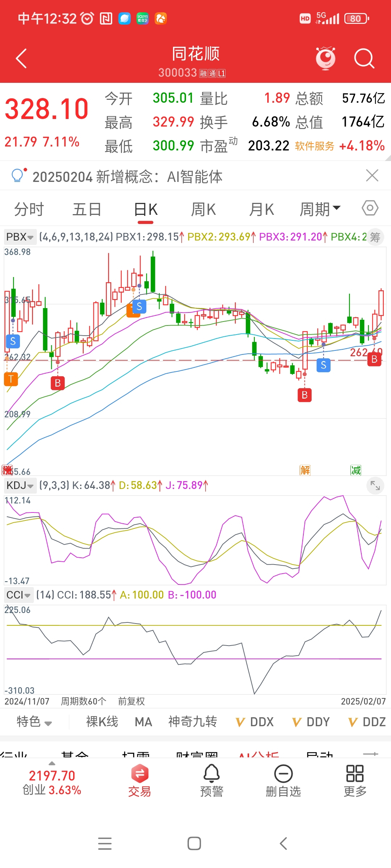Open the AI assistant robot icon
391x868 pixels.
tap(325, 58)
